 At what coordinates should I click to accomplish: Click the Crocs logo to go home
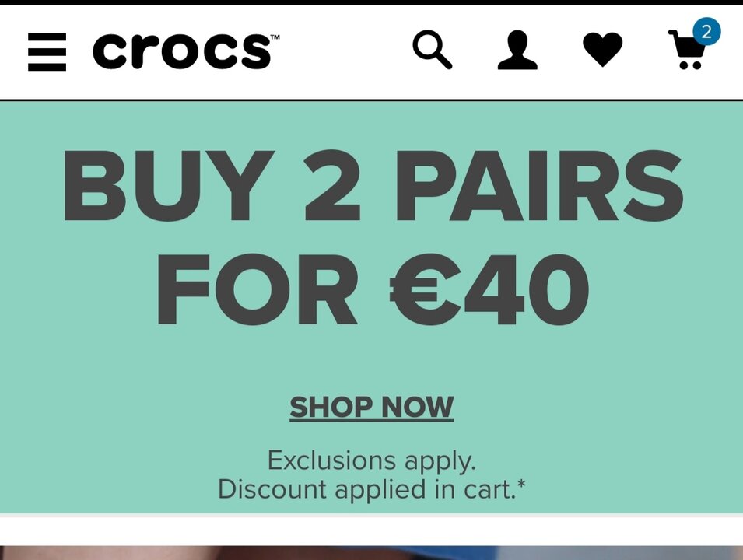point(182,51)
